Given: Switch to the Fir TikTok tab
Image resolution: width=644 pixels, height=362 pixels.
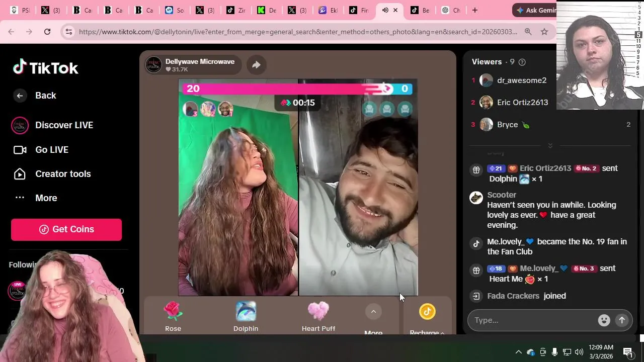Looking at the screenshot, I should coord(359,10).
